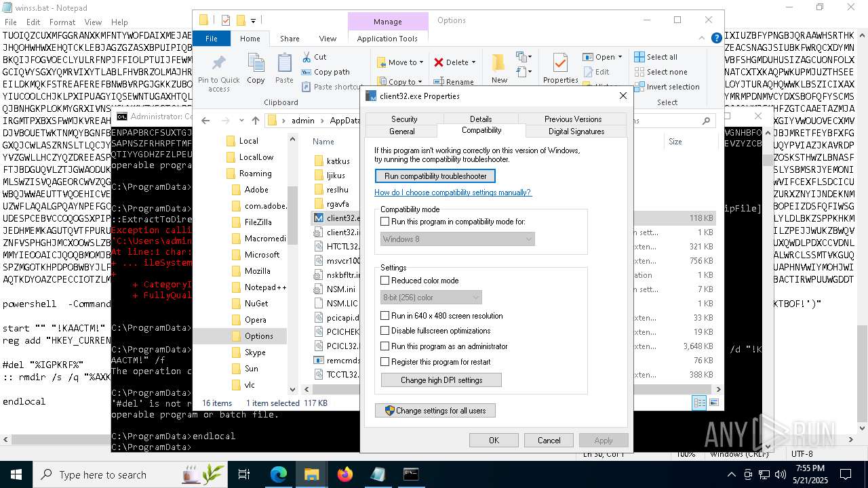Image resolution: width=868 pixels, height=488 pixels.
Task: Open the View ribbon tab in Explorer
Action: (x=328, y=39)
